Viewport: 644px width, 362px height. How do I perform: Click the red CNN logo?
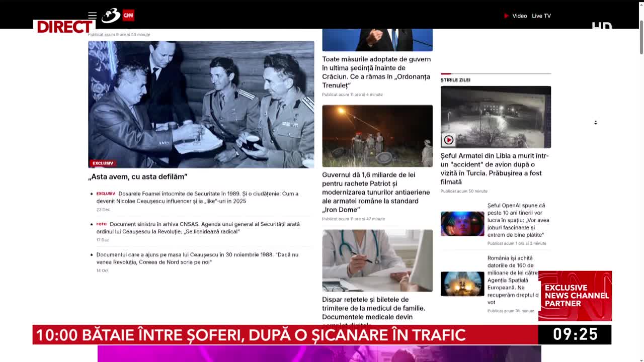click(128, 16)
